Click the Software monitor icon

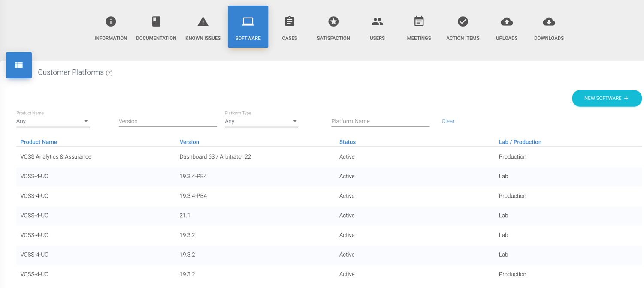click(248, 20)
